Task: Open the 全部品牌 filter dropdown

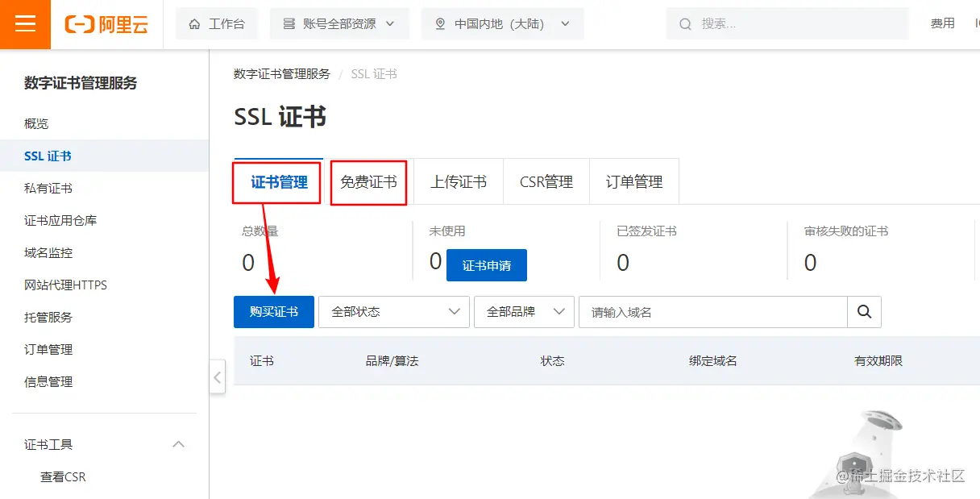Action: coord(525,312)
